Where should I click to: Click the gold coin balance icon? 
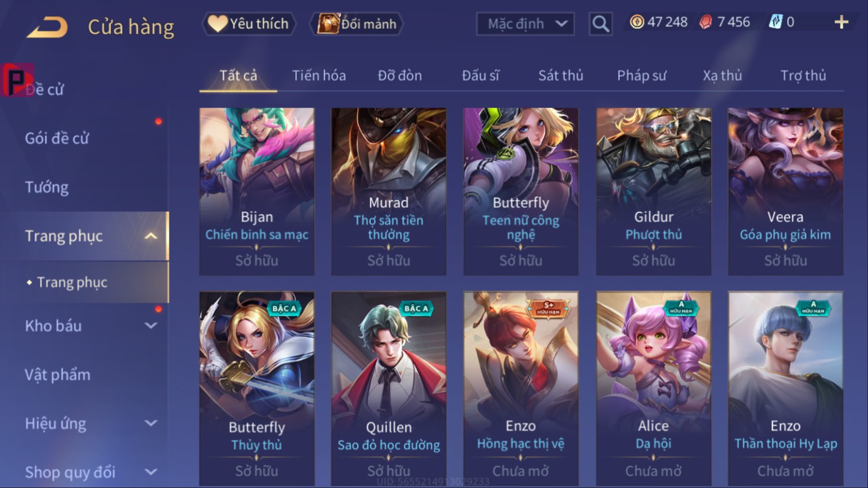coord(637,22)
